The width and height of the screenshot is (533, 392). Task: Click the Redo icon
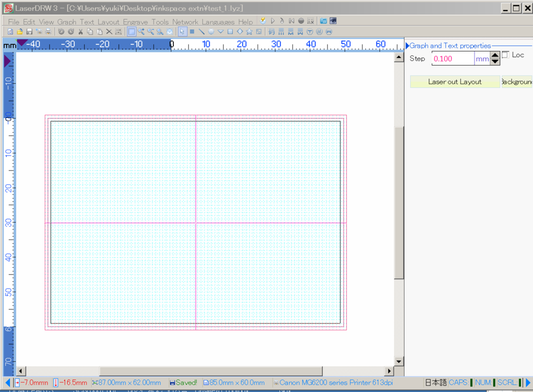pyautogui.click(x=71, y=32)
